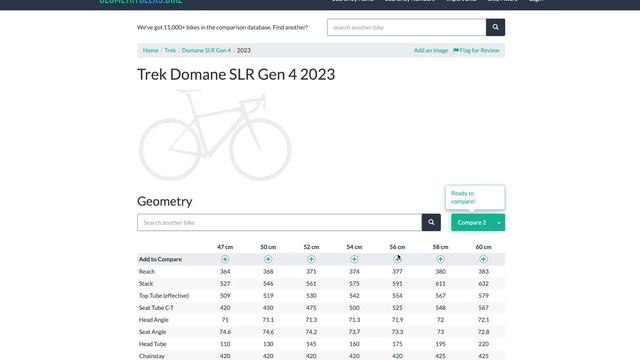Click Head Tube value 220
Viewport: 640px width, 360px height.
[x=483, y=344]
